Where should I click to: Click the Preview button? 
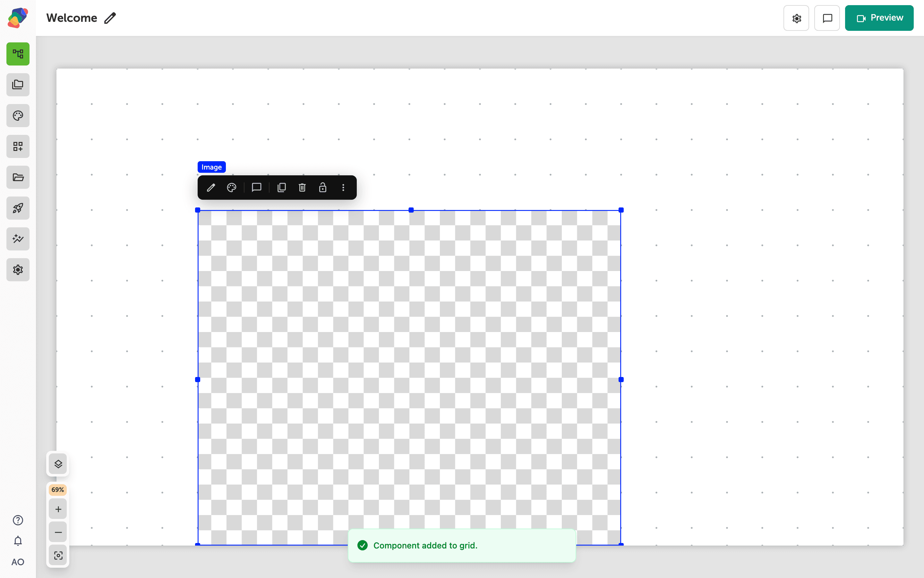tap(879, 18)
